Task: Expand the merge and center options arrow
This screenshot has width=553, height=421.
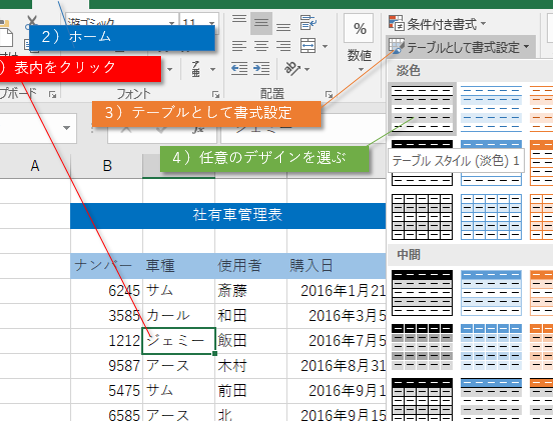Action: coord(325,46)
